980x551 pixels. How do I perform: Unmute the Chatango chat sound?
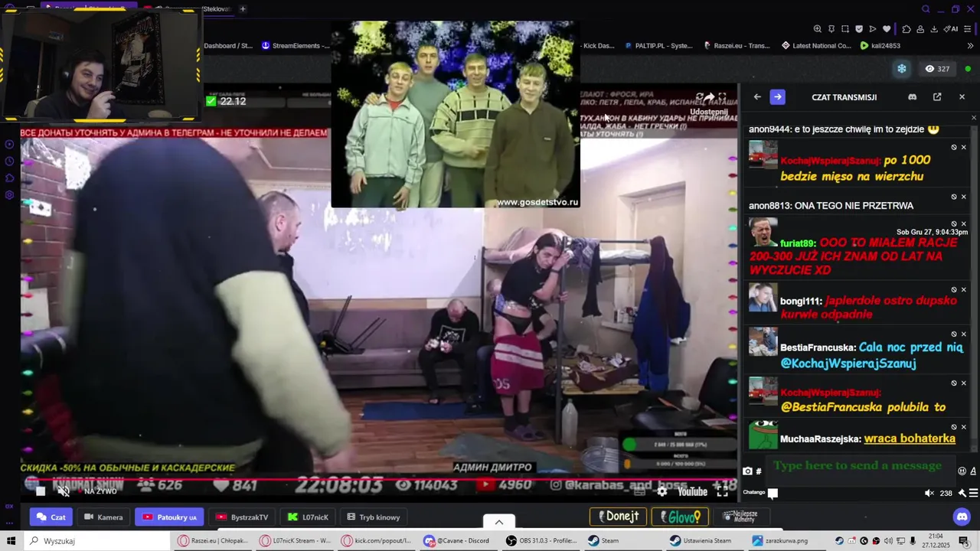pos(929,493)
